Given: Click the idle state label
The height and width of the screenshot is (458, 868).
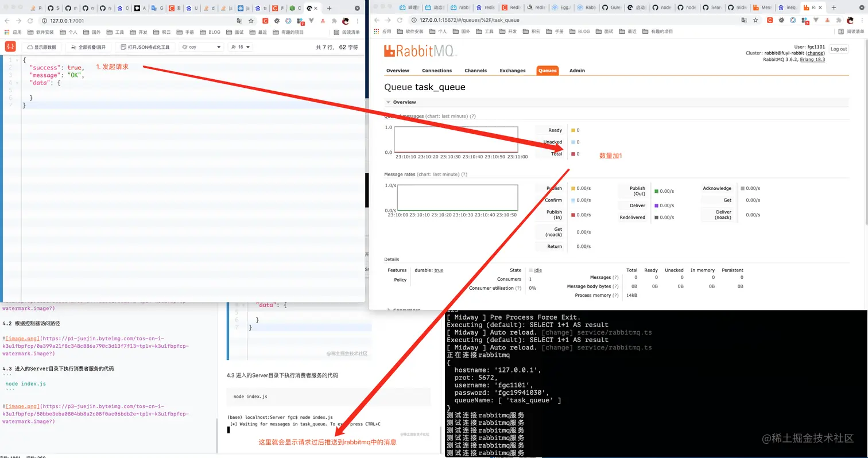Looking at the screenshot, I should click(538, 270).
